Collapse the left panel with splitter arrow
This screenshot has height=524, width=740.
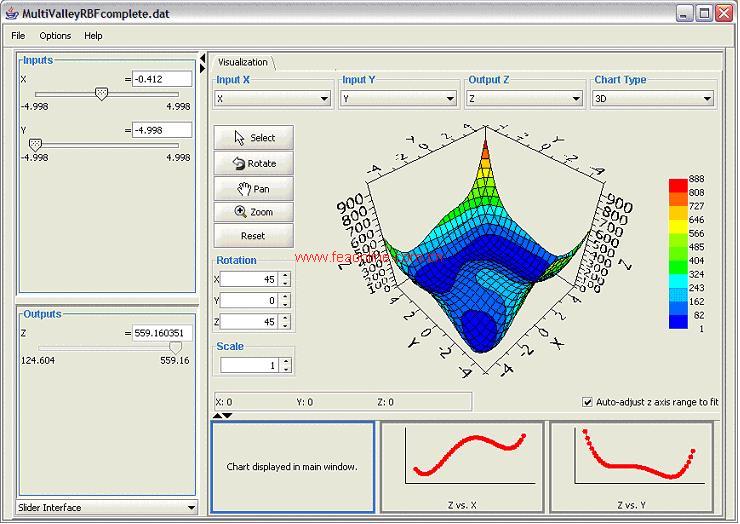pos(203,57)
